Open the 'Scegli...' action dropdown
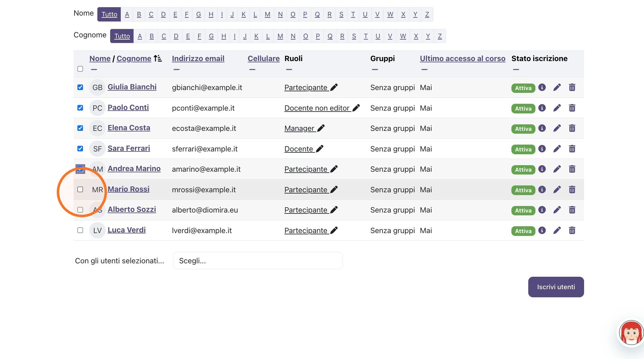The image size is (644, 359). point(258,261)
